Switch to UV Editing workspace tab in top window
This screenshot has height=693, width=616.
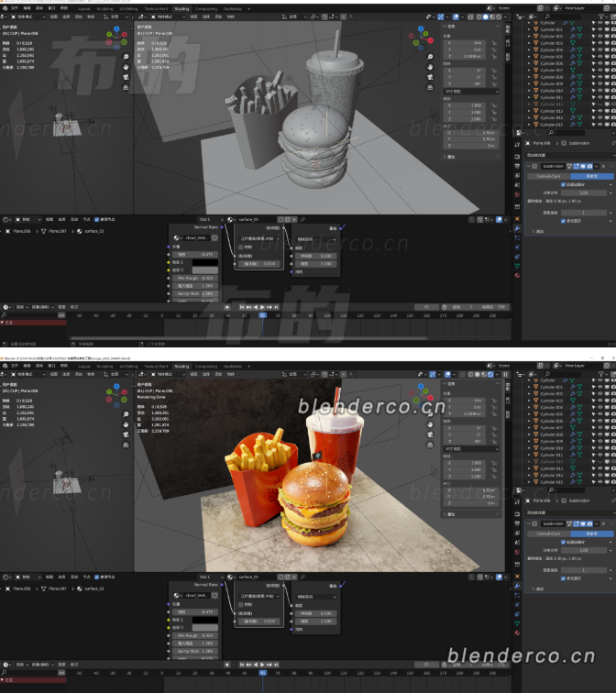[128, 8]
